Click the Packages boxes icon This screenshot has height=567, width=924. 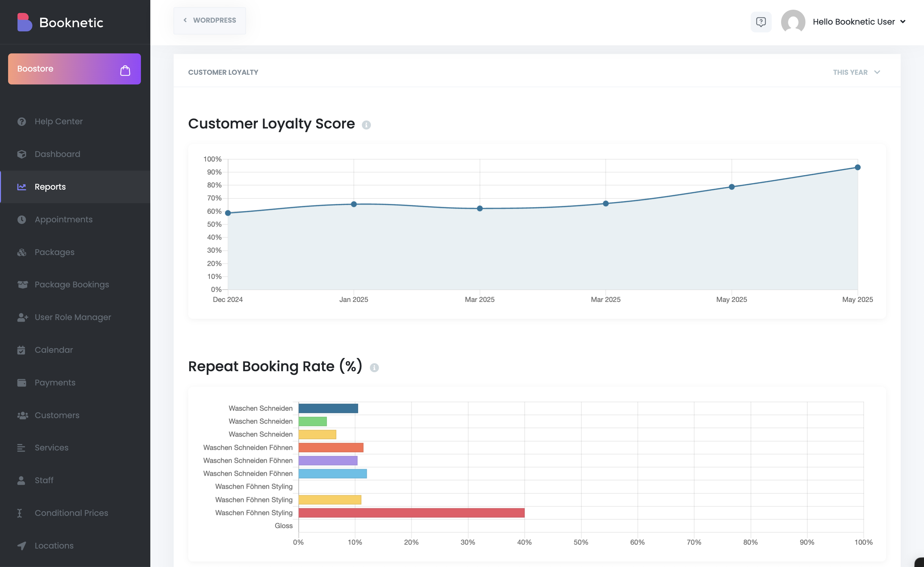click(x=21, y=252)
